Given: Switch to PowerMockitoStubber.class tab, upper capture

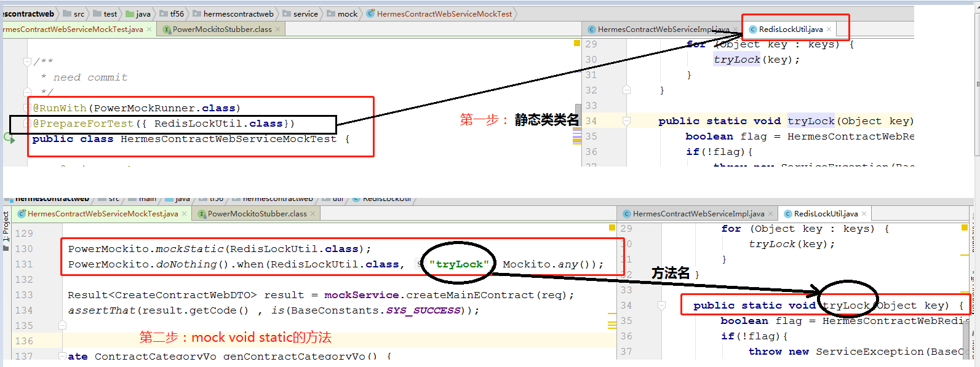Looking at the screenshot, I should point(221,29).
